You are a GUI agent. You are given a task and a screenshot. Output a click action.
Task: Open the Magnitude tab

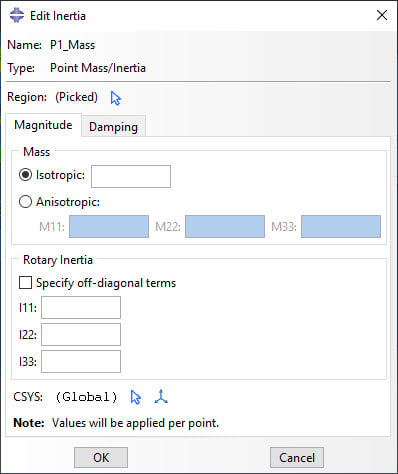tap(43, 125)
